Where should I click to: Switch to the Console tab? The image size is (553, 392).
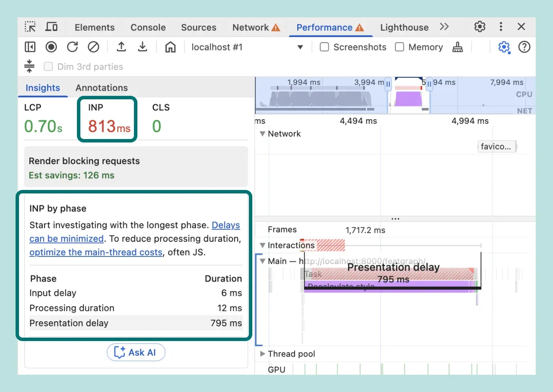(148, 27)
